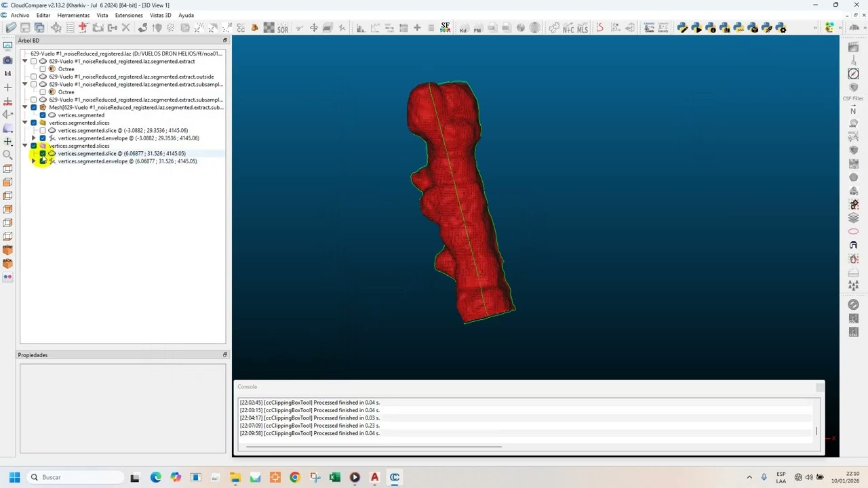This screenshot has height=488, width=868.
Task: Uncheck the Mesh[629-Vuelo item checkbox
Action: pyautogui.click(x=34, y=107)
